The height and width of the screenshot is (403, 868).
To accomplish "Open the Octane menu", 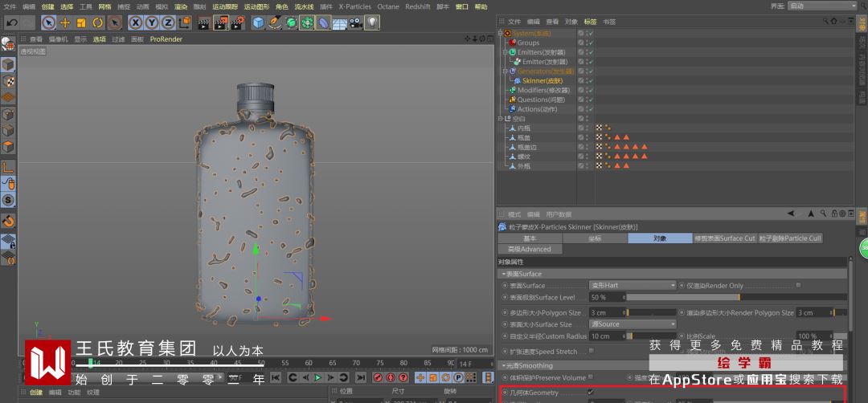I will [x=388, y=6].
